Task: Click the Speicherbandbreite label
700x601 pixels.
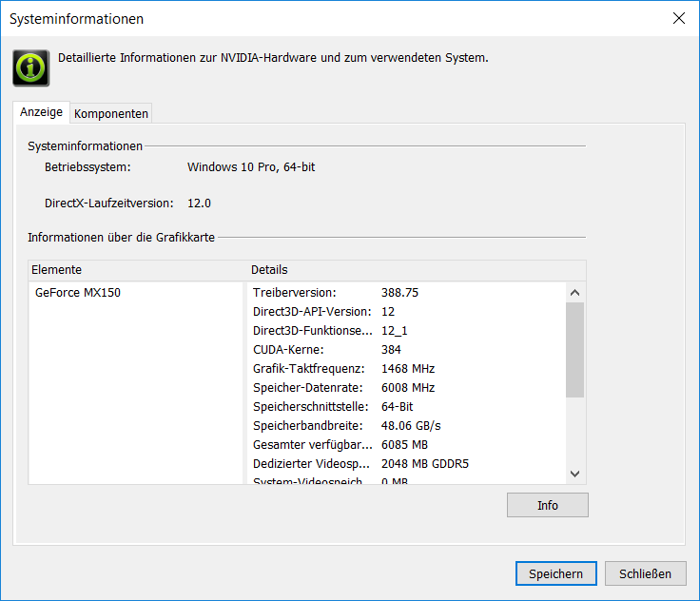Action: tap(307, 425)
